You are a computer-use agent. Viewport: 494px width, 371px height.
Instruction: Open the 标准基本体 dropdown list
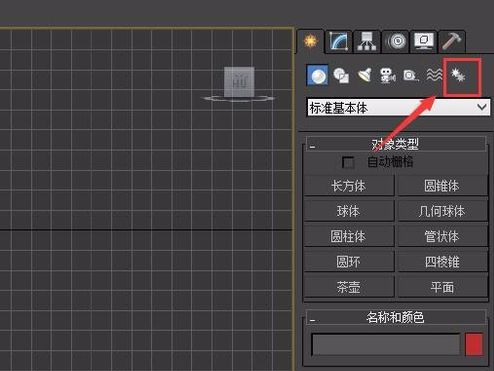pyautogui.click(x=398, y=108)
